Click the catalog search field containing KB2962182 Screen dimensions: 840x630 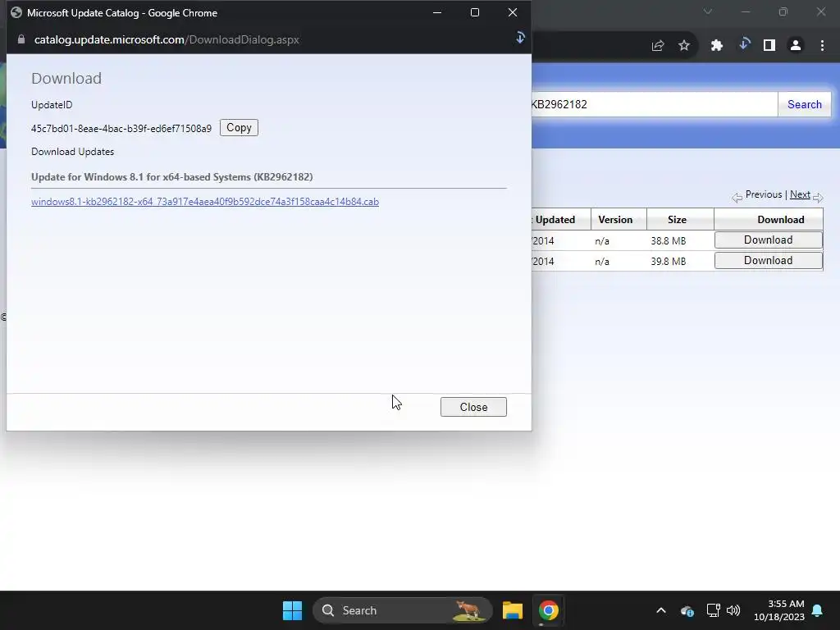pyautogui.click(x=654, y=104)
